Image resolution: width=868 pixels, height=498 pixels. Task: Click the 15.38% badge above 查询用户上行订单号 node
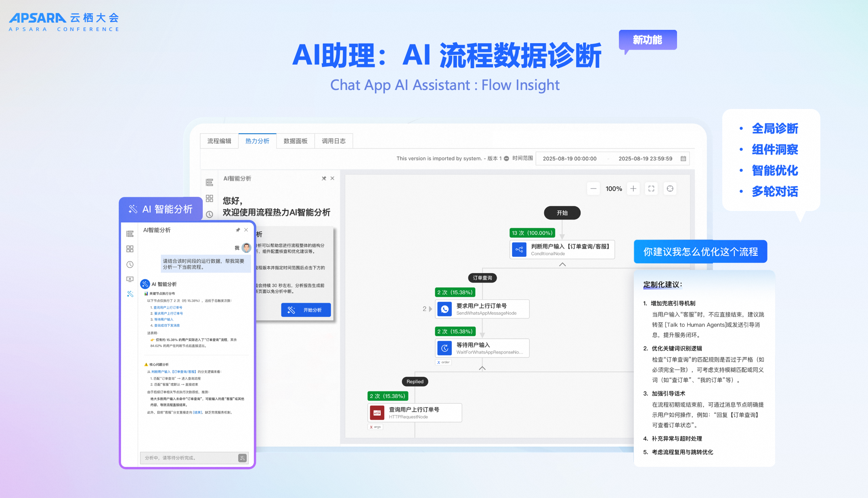[x=388, y=396]
